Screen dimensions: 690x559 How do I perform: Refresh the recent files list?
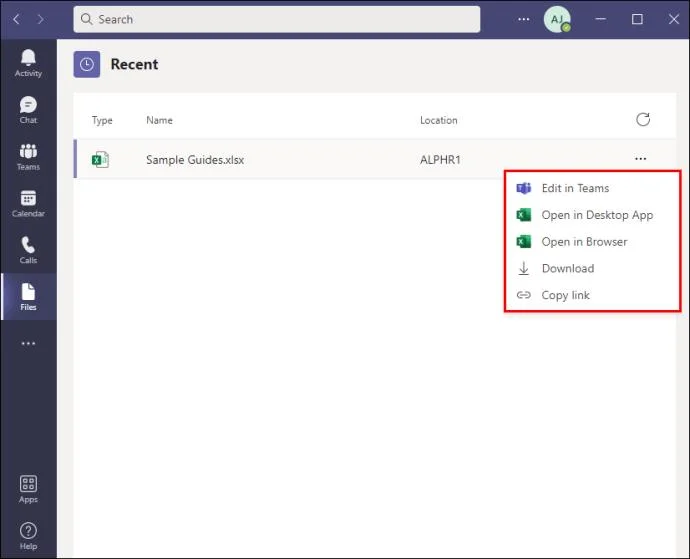tap(643, 119)
